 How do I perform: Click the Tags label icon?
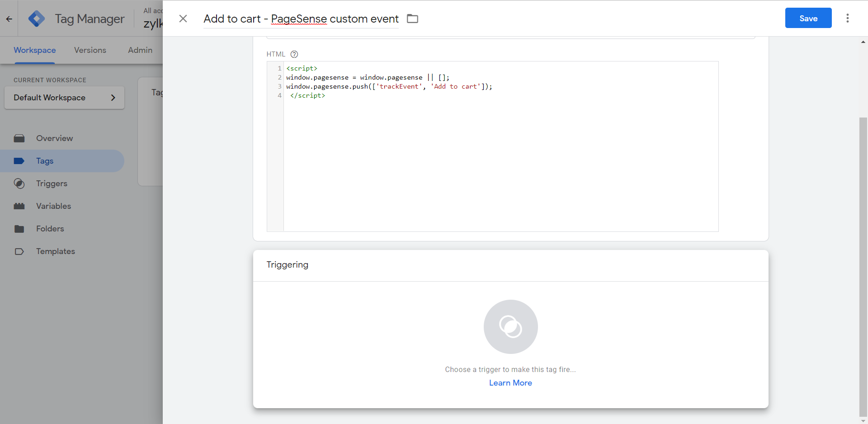(19, 161)
